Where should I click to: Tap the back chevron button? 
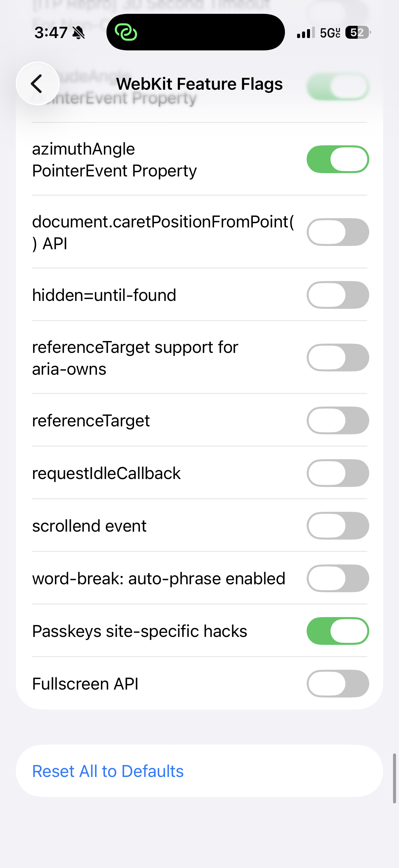click(37, 83)
